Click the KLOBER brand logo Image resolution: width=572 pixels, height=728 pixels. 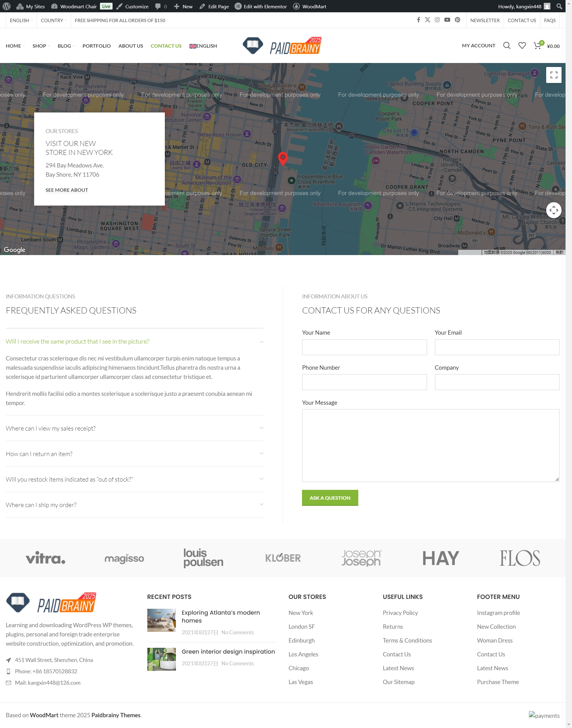coord(283,558)
